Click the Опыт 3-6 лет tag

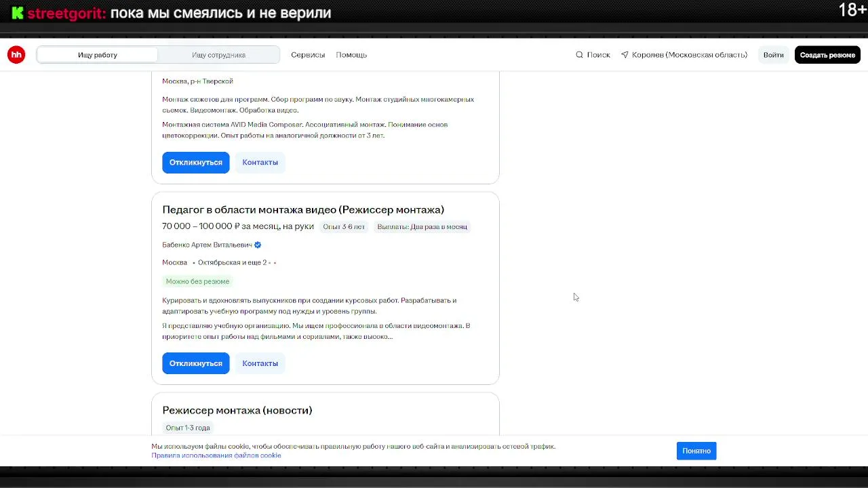click(344, 226)
